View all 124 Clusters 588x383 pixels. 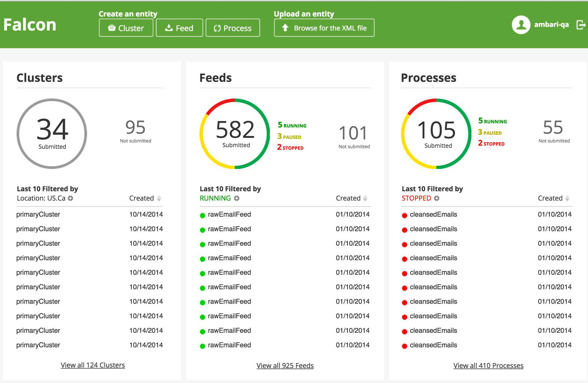tap(93, 365)
